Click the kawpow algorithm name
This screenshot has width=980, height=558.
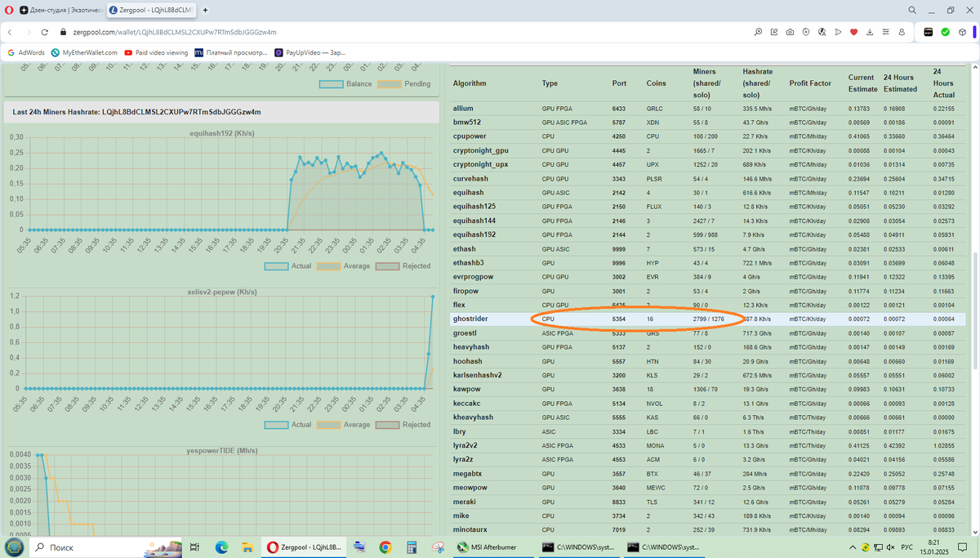pos(467,389)
